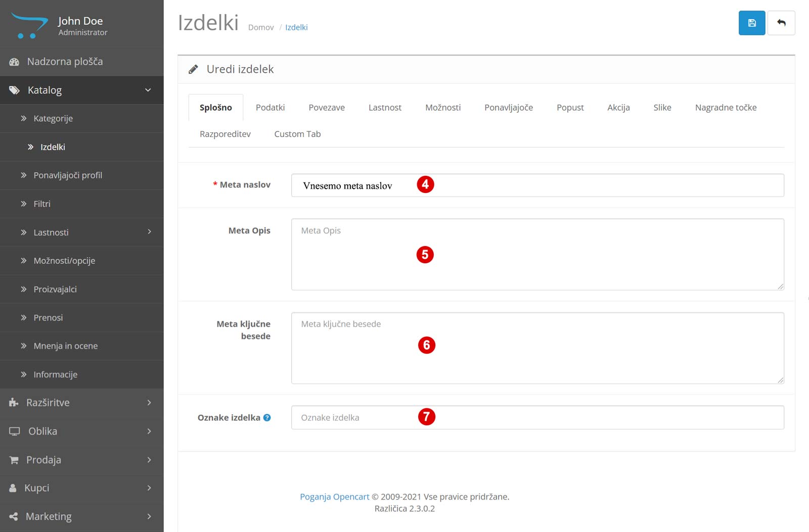809x532 pixels.
Task: Collapse the Katalog section
Action: [x=147, y=90]
